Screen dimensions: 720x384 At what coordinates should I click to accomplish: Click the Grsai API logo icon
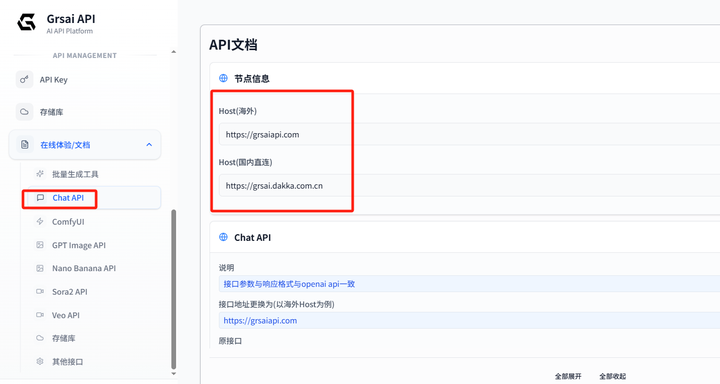26,22
